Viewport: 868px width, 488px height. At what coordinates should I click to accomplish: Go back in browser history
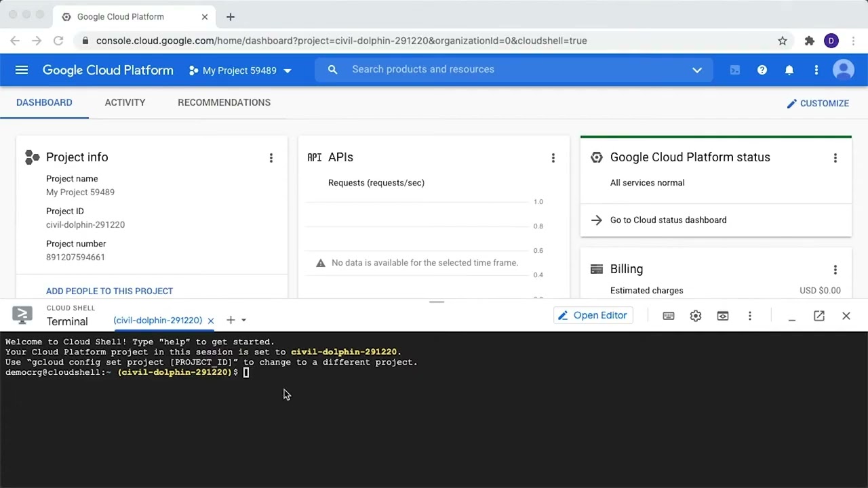tap(15, 41)
